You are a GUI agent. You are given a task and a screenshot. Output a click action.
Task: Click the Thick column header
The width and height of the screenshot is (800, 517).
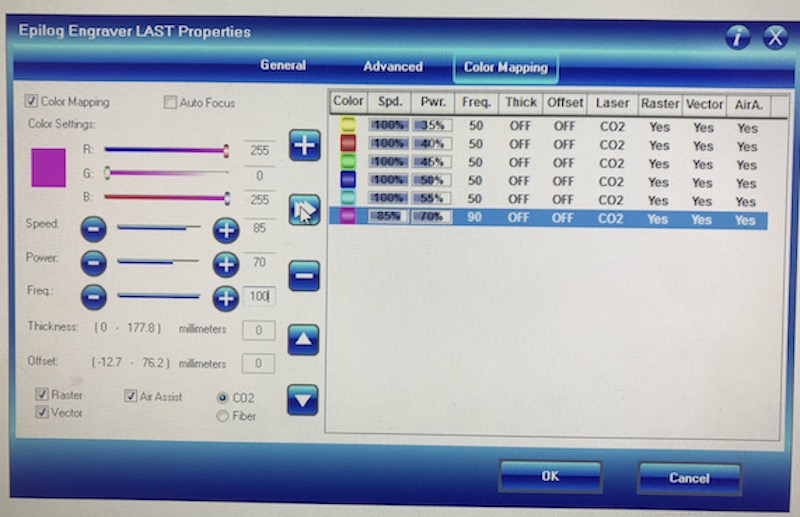[520, 103]
